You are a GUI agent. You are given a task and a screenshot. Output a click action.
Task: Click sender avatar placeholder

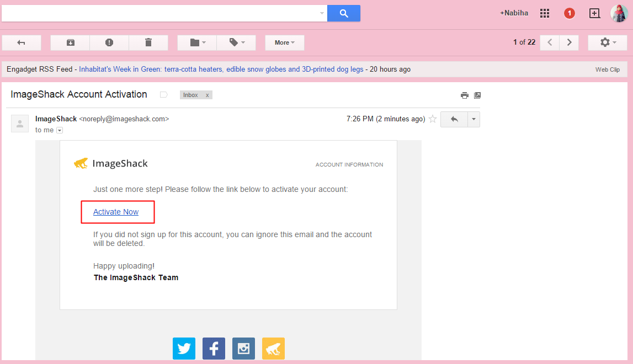[x=20, y=124]
